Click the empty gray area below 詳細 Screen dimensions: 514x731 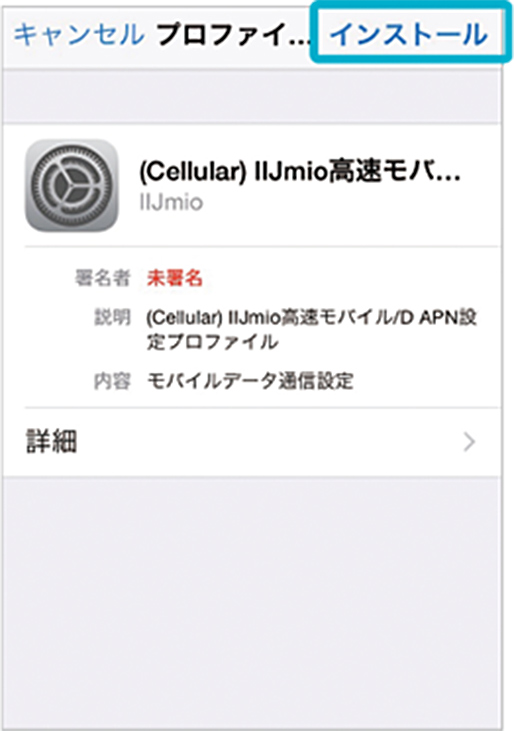point(252,601)
